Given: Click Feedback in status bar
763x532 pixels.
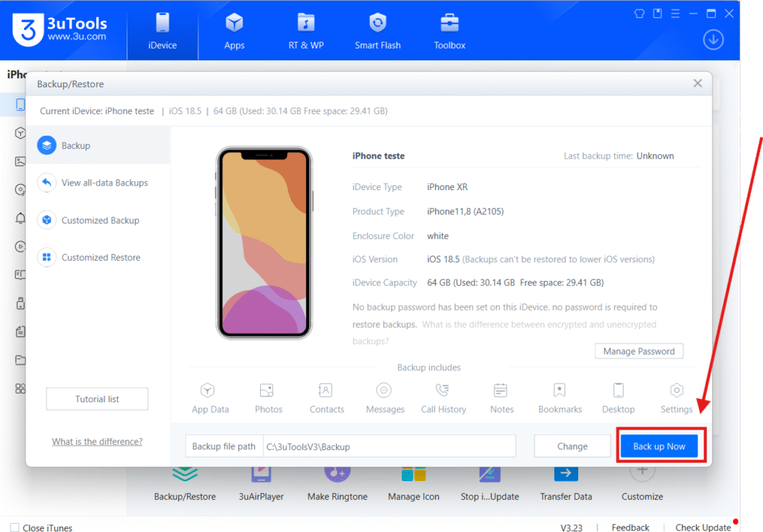Looking at the screenshot, I should point(630,527).
